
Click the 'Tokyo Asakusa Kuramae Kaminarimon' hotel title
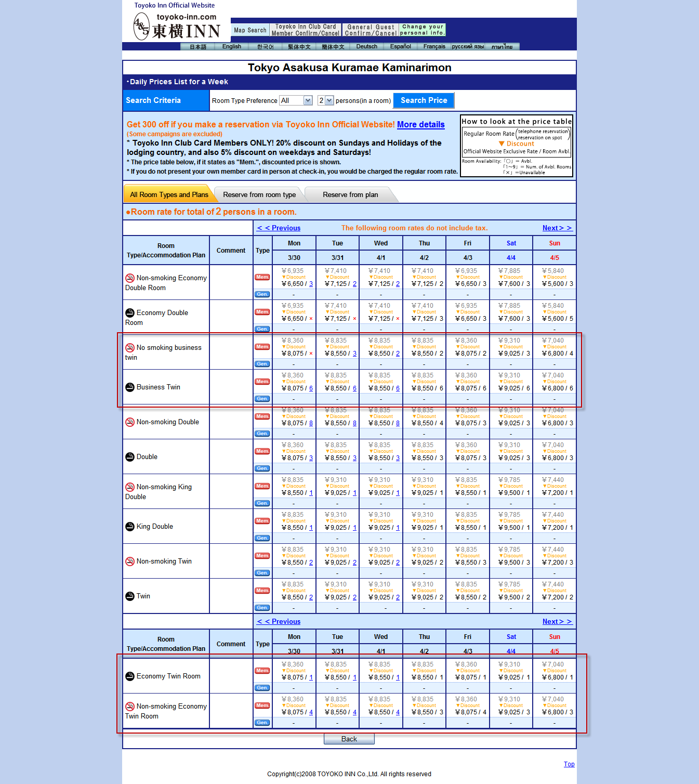(349, 68)
